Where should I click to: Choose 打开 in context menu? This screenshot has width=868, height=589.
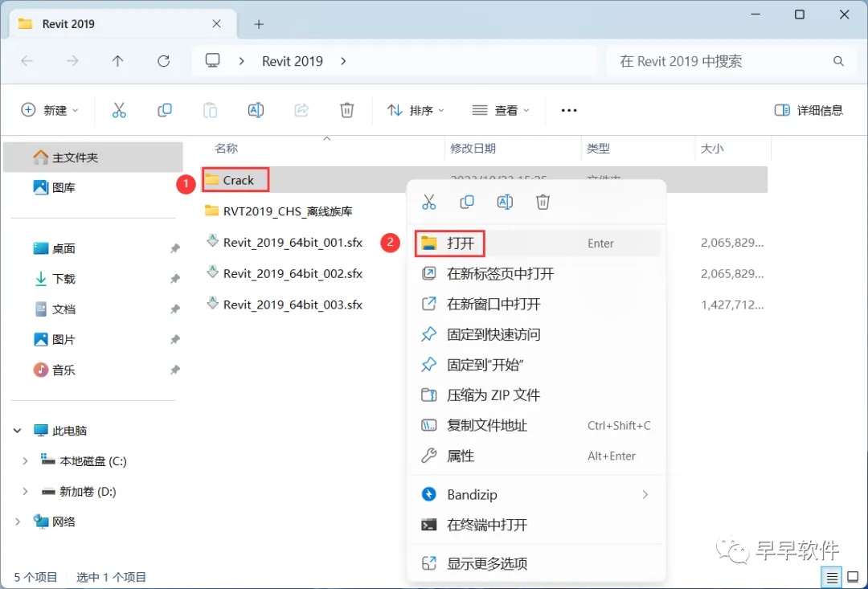pos(537,243)
